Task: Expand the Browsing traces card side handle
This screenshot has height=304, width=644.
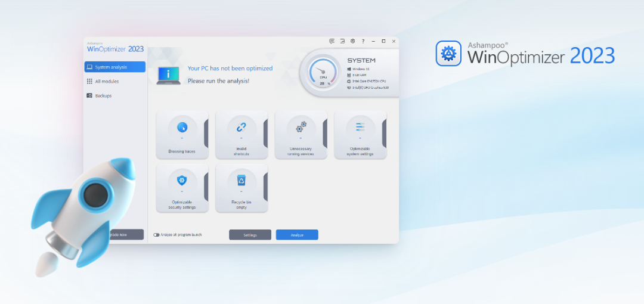Action: pos(206,134)
